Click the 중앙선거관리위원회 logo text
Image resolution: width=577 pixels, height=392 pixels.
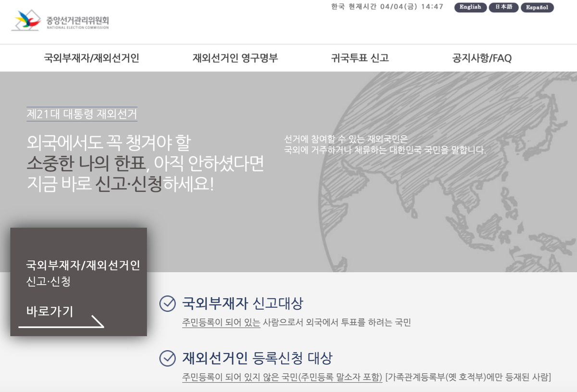(77, 21)
